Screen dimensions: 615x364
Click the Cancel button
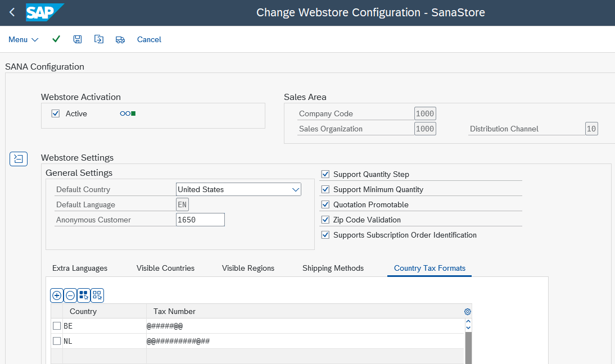click(149, 39)
